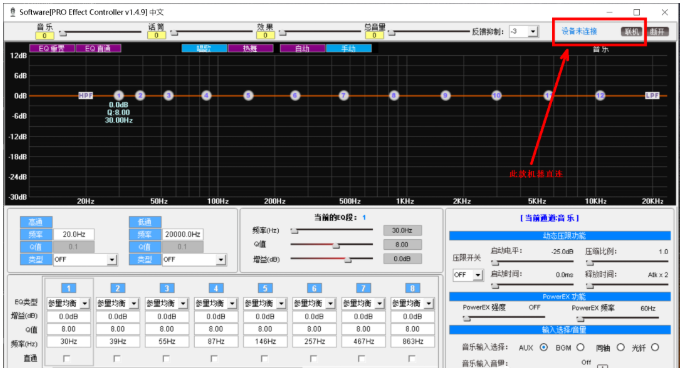The height and width of the screenshot is (368, 683).
Task: Click the HPF marker on the EQ curve
Action: pos(85,95)
